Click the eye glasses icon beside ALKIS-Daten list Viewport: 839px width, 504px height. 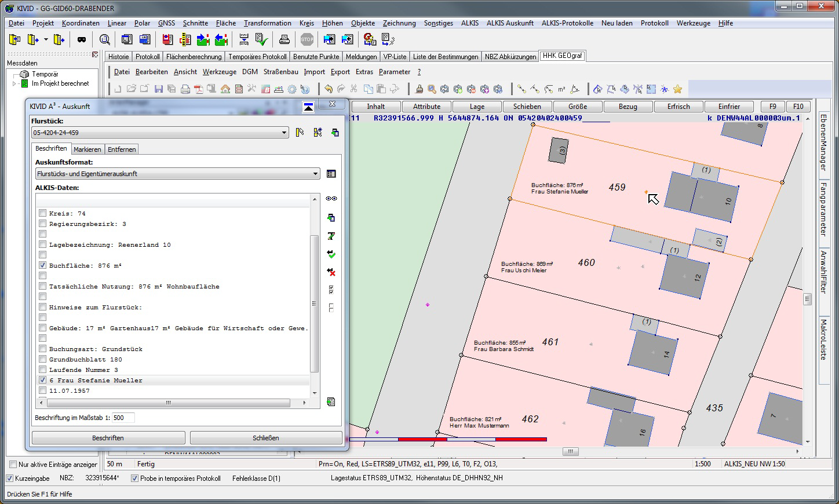click(x=331, y=199)
